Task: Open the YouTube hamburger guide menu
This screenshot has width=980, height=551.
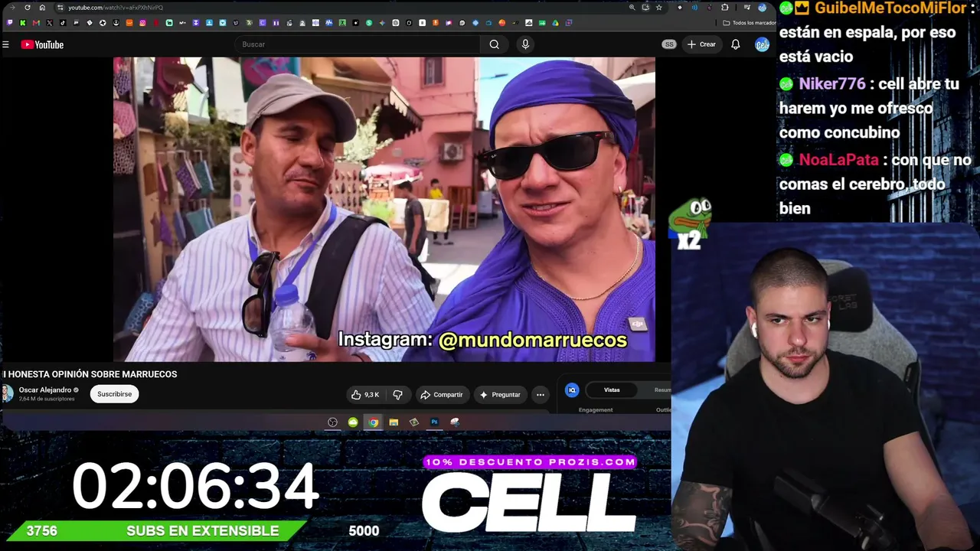Action: coord(5,44)
